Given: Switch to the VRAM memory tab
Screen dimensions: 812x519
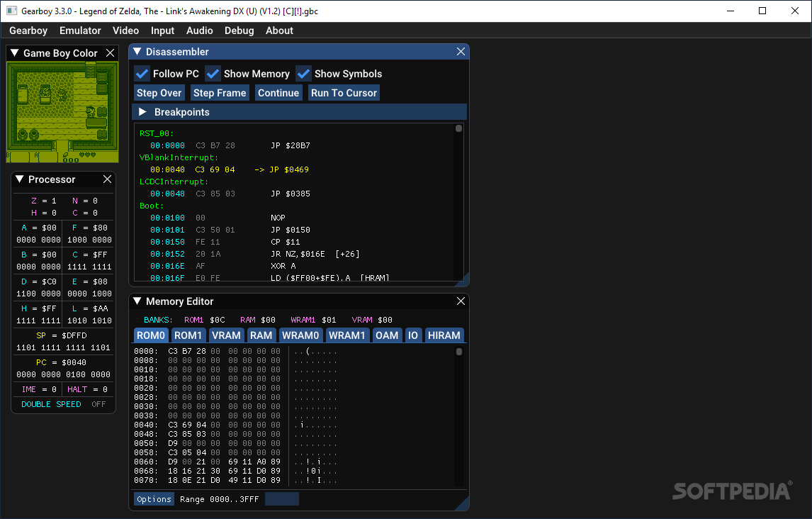Looking at the screenshot, I should [x=226, y=335].
